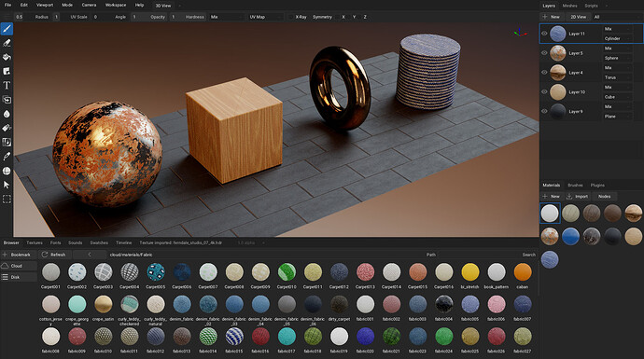644x359 pixels.
Task: Select the Smudge tool in left toolbar
Action: (x=7, y=128)
